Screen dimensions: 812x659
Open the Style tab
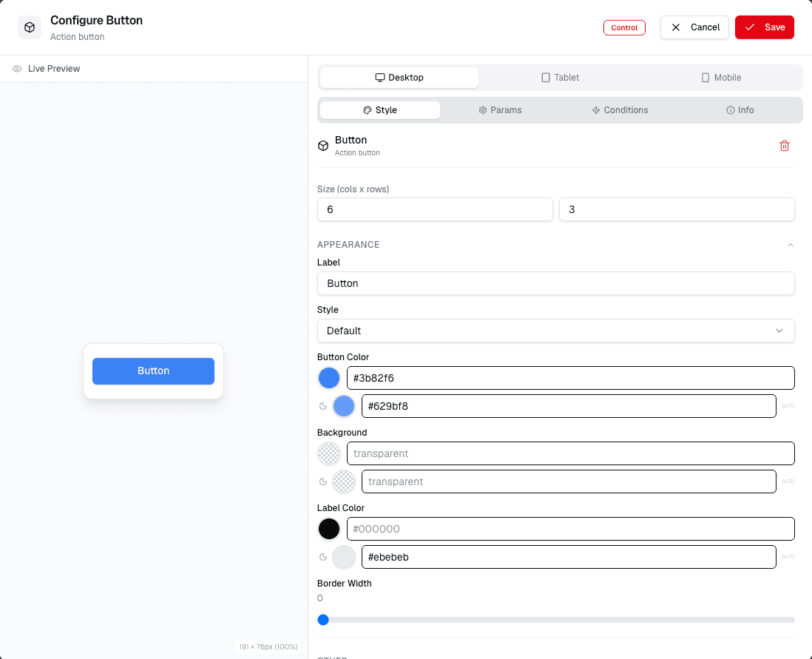pos(380,110)
